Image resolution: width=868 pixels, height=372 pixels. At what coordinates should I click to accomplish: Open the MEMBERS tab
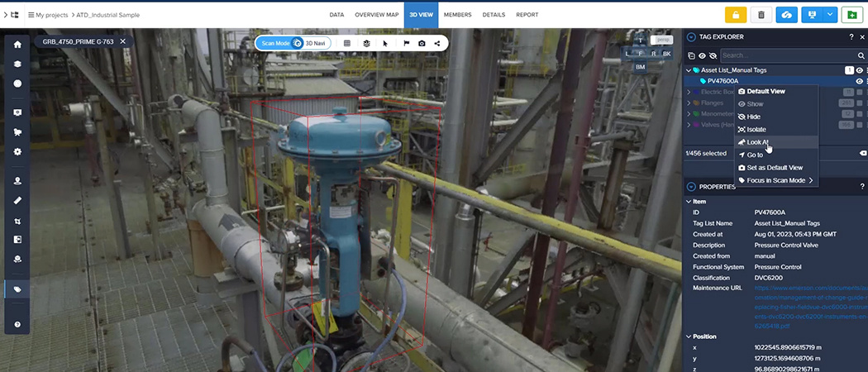457,15
